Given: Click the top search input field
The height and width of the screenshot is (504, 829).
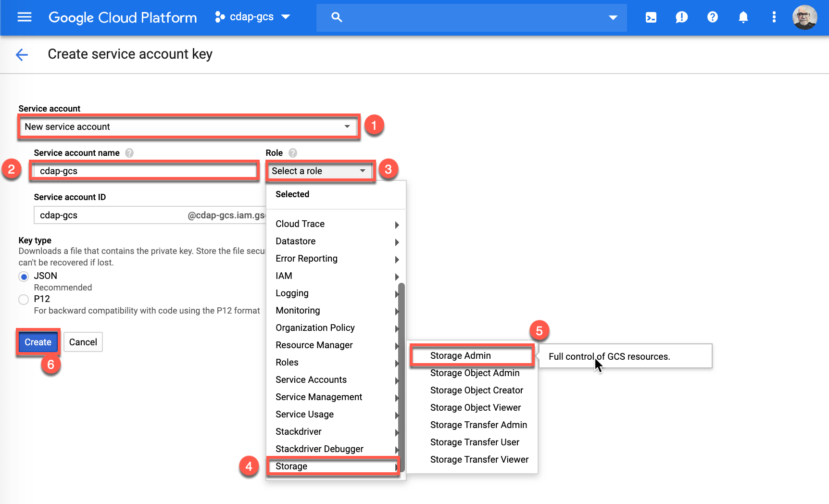Looking at the screenshot, I should [x=471, y=18].
